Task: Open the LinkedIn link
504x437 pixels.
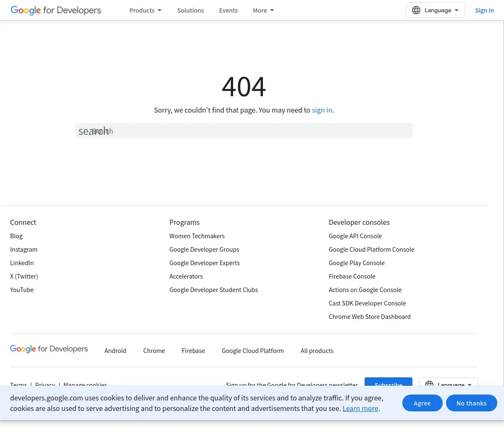Action: coord(22,263)
